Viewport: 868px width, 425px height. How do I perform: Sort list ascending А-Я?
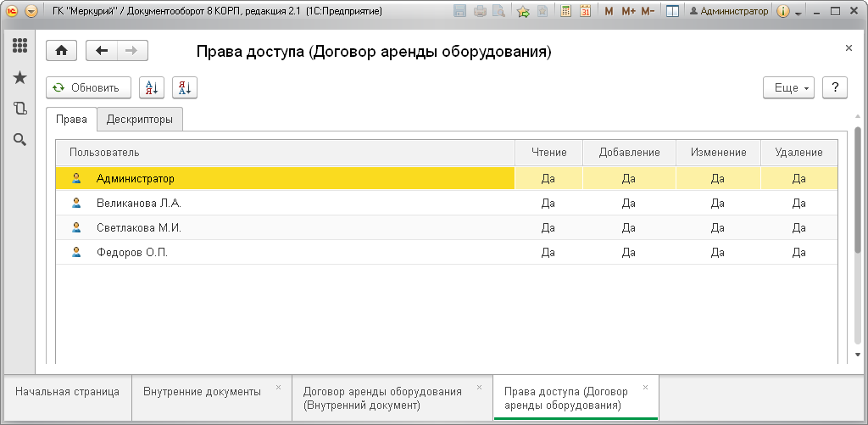point(152,87)
